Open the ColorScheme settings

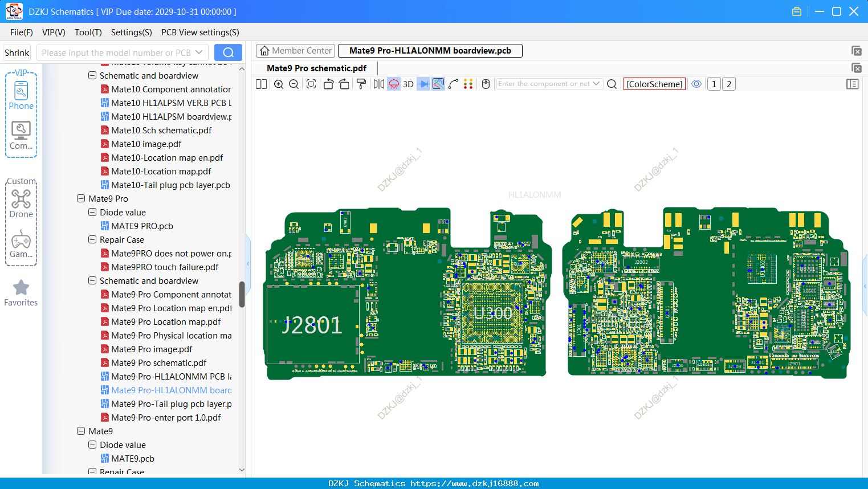(654, 84)
